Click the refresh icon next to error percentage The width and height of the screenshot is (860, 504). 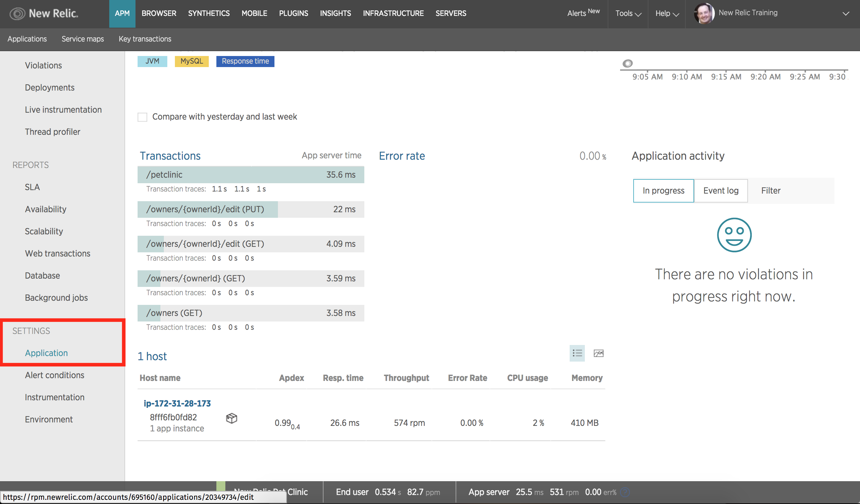coord(625,492)
